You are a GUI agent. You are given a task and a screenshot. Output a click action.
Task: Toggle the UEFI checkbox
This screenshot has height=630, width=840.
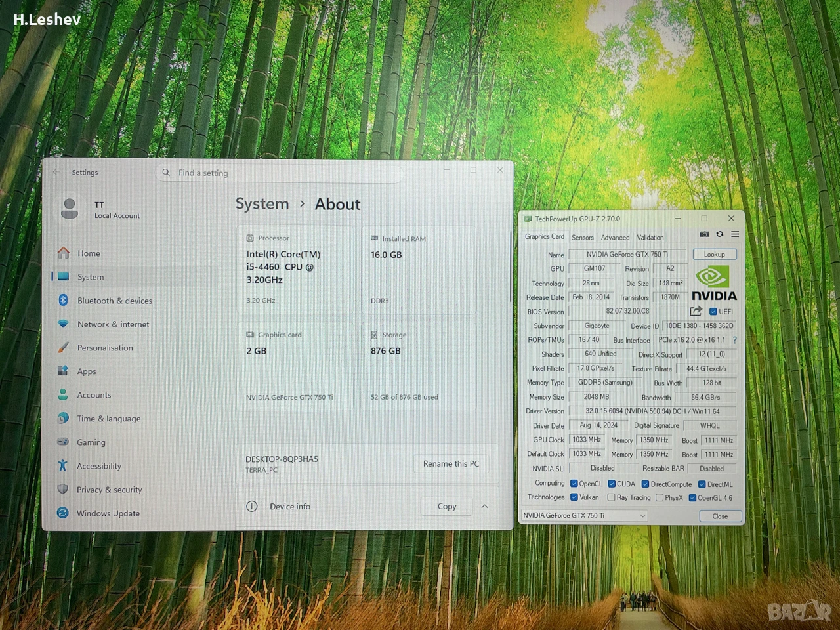[713, 312]
